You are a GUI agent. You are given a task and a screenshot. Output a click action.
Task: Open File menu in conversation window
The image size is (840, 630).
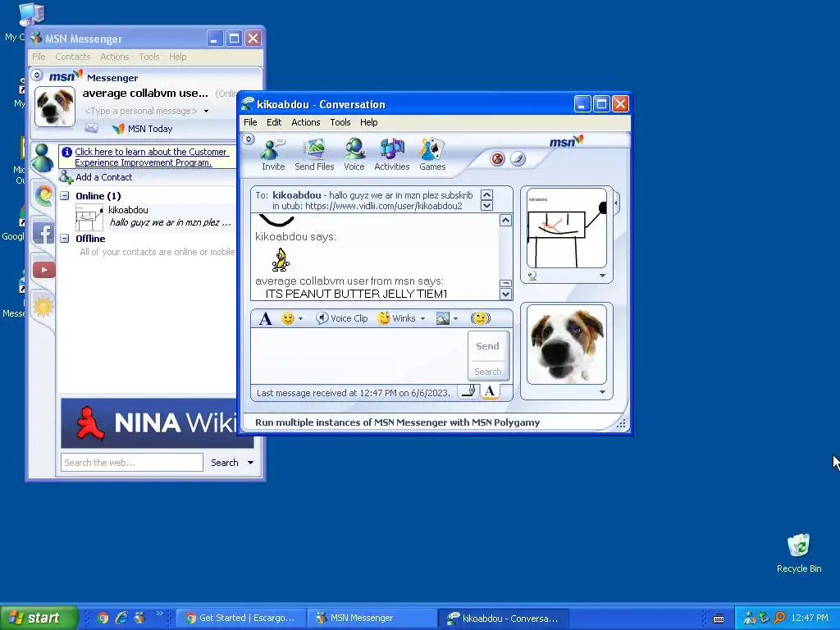[x=250, y=122]
